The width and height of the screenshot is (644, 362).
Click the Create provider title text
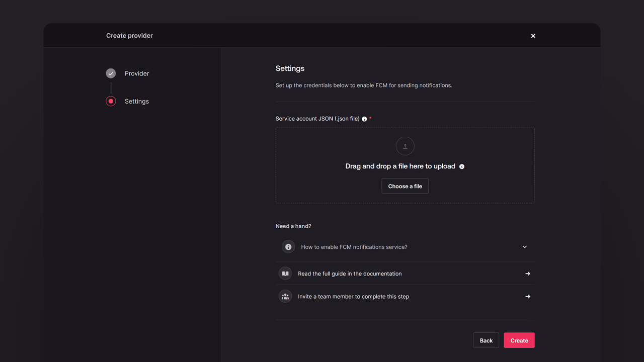pyautogui.click(x=129, y=36)
